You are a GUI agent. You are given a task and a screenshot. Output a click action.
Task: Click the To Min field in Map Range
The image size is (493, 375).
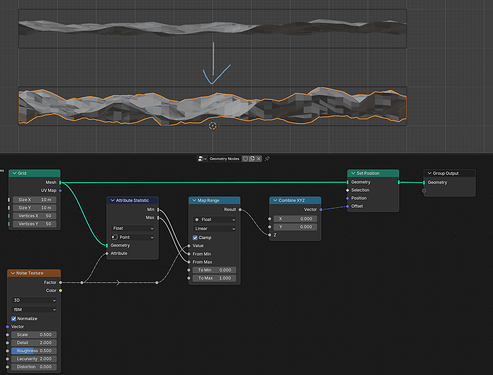[214, 270]
